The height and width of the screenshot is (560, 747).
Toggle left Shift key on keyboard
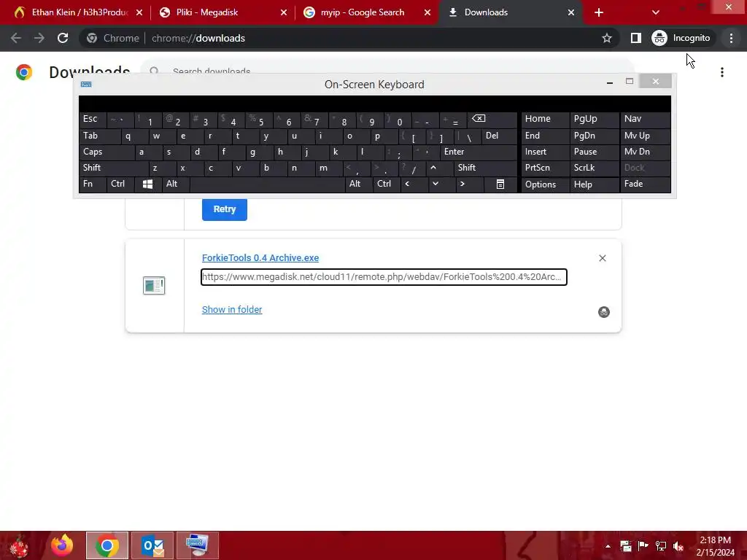pyautogui.click(x=114, y=168)
